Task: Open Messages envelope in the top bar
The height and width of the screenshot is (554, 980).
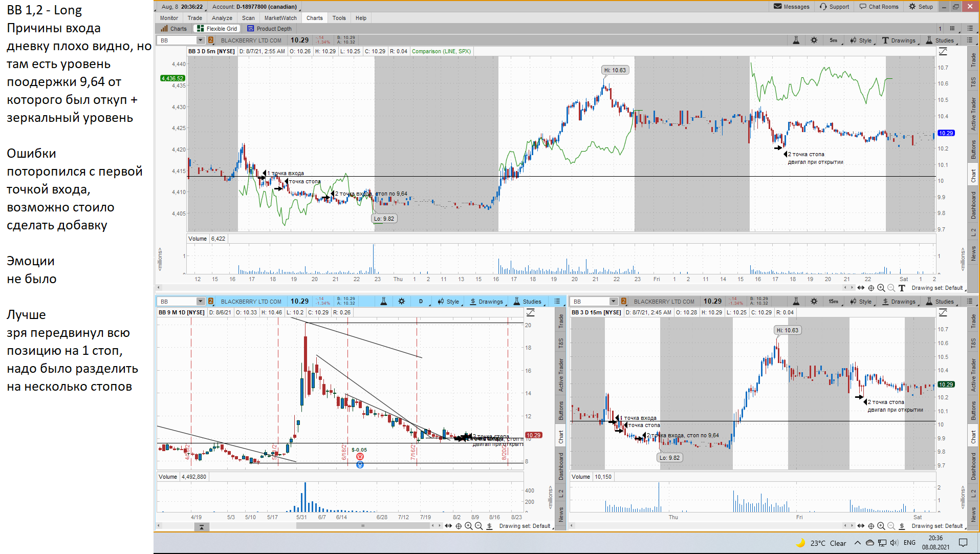Action: click(792, 7)
